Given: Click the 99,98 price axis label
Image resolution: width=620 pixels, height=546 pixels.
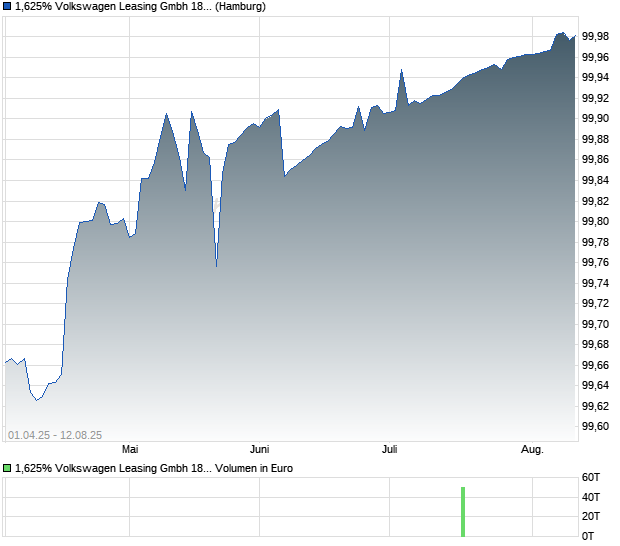Looking at the screenshot, I should pyautogui.click(x=595, y=36).
